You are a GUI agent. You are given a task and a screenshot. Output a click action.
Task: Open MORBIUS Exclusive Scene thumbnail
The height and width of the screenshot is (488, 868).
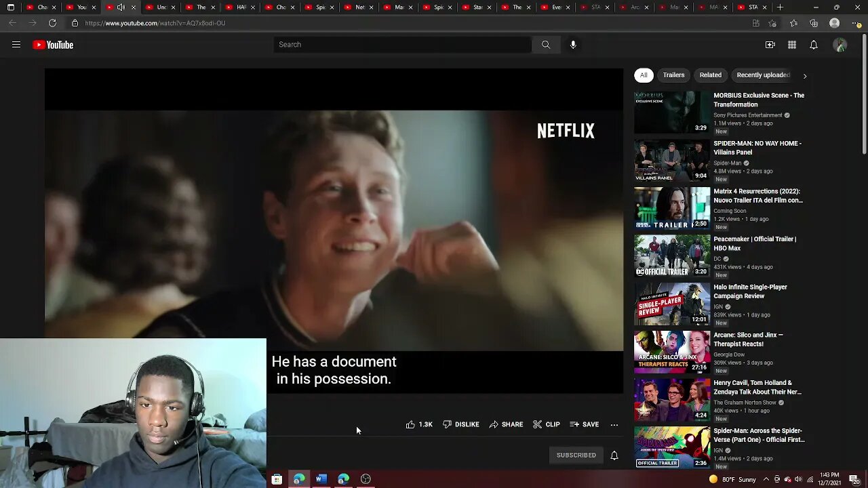[x=672, y=113]
